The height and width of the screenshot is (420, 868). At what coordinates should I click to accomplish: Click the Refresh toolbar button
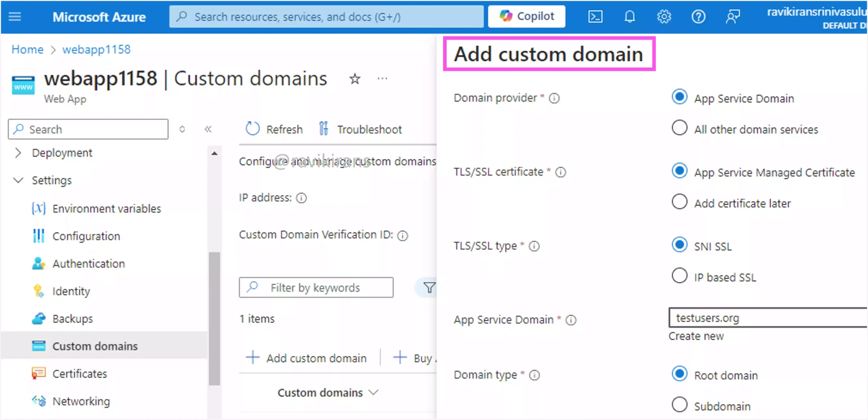coord(274,129)
